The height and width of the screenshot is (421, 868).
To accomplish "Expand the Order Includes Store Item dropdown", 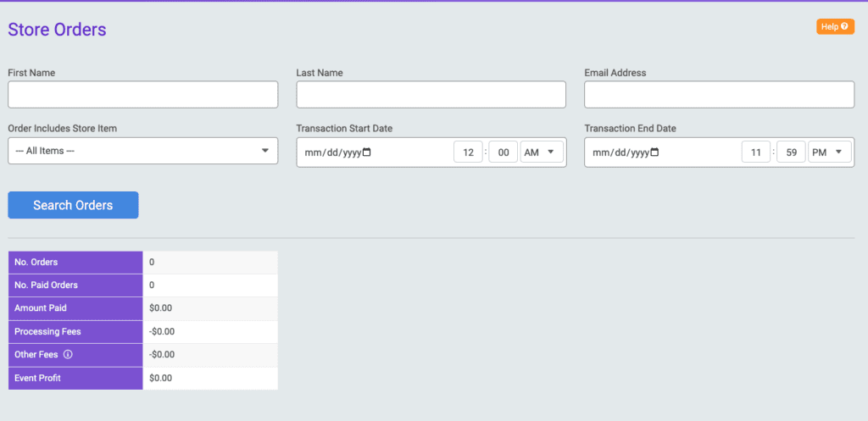I will click(x=142, y=151).
